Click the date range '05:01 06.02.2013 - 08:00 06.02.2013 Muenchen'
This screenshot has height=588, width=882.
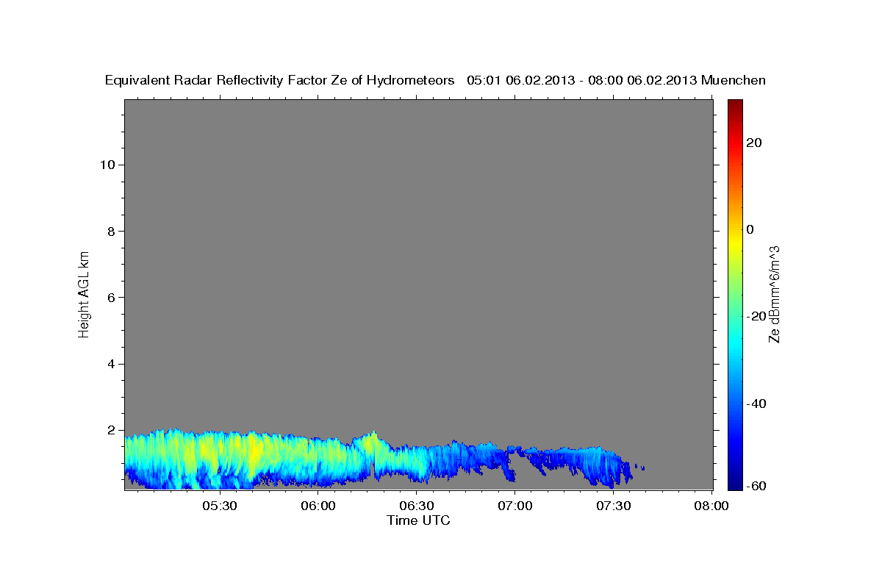(616, 80)
